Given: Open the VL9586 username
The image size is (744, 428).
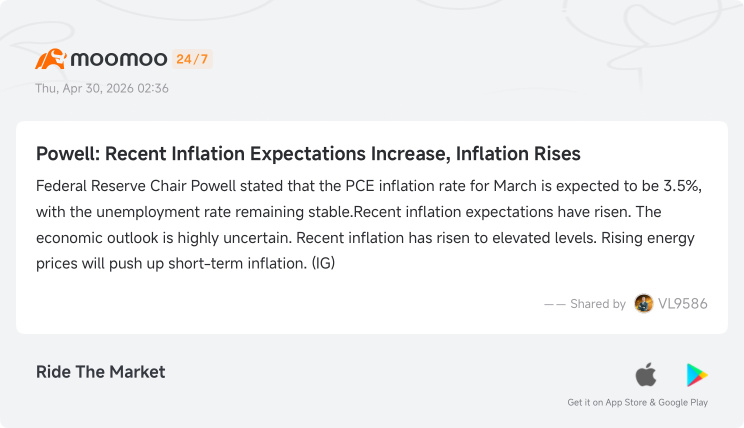Looking at the screenshot, I should (682, 304).
